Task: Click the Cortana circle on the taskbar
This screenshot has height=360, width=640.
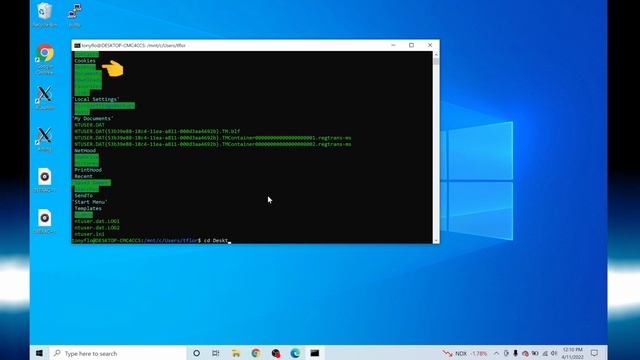Action: (196, 353)
